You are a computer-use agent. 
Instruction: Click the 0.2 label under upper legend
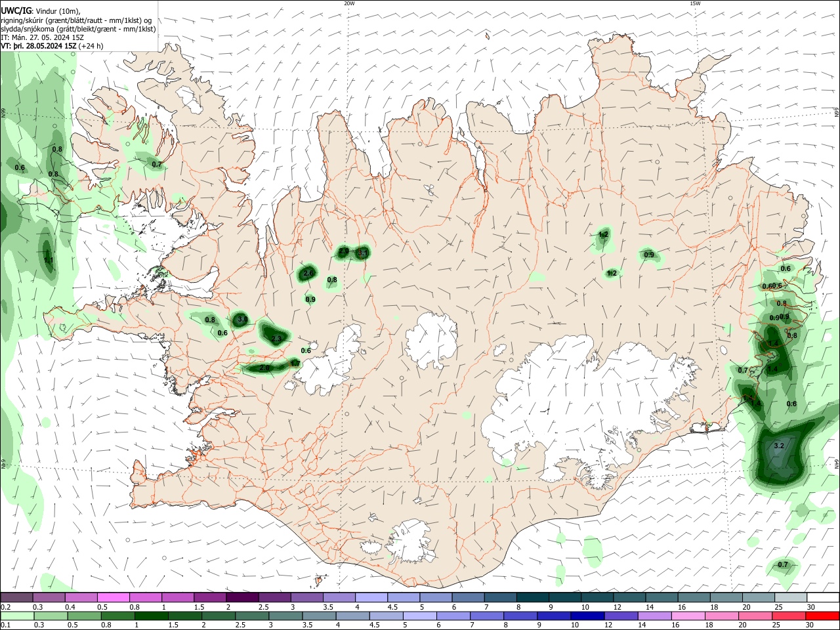pos(5,607)
